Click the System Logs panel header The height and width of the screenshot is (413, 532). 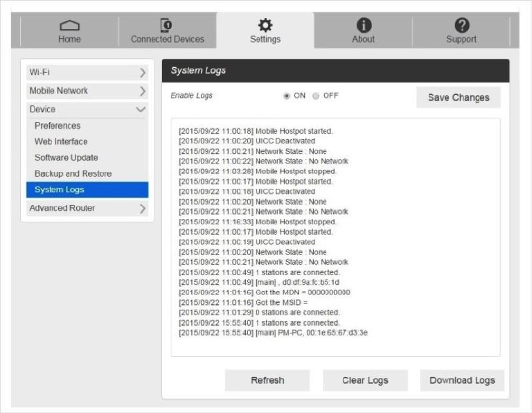(x=335, y=71)
